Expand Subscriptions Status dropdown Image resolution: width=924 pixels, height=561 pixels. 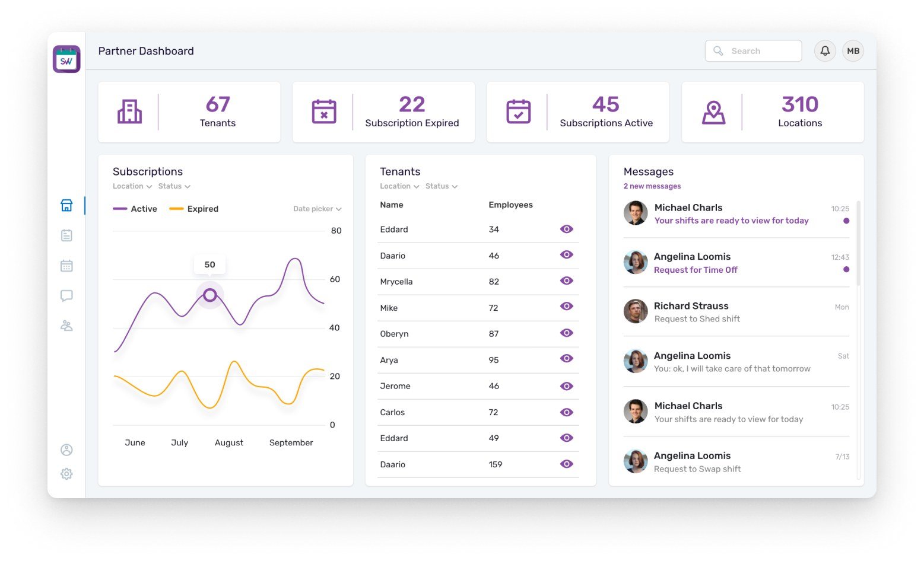point(174,186)
